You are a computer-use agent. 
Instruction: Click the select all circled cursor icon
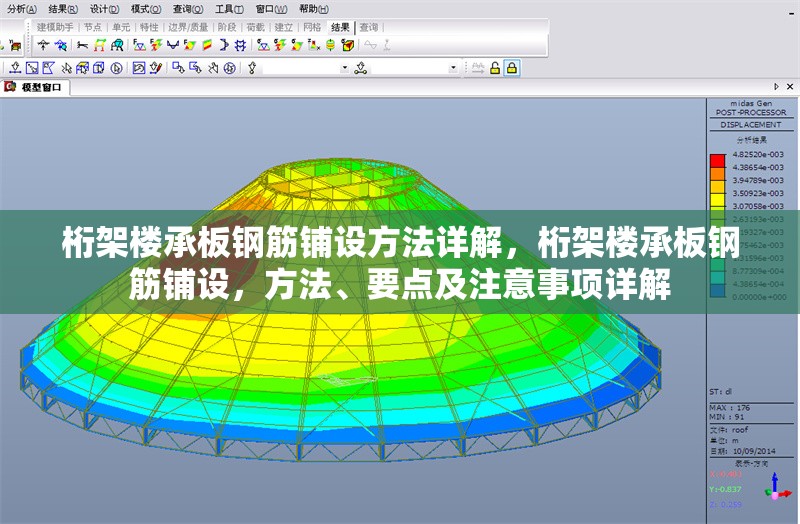pos(116,68)
